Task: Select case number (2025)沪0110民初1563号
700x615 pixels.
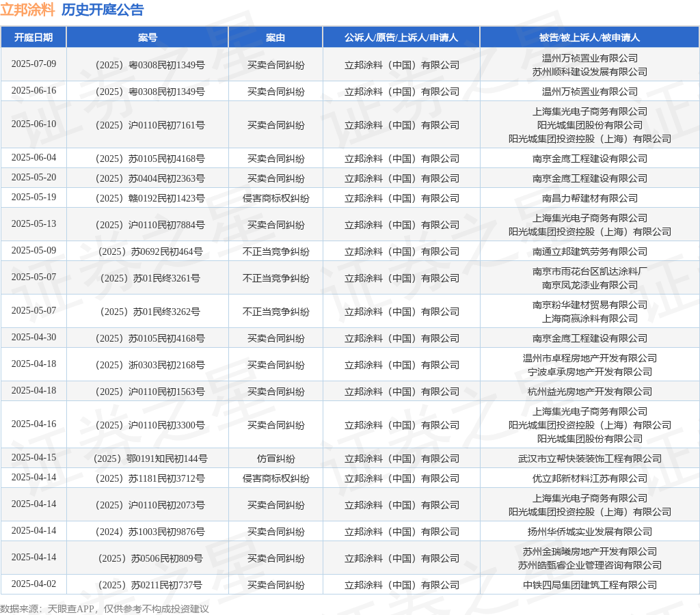Action: [150, 392]
